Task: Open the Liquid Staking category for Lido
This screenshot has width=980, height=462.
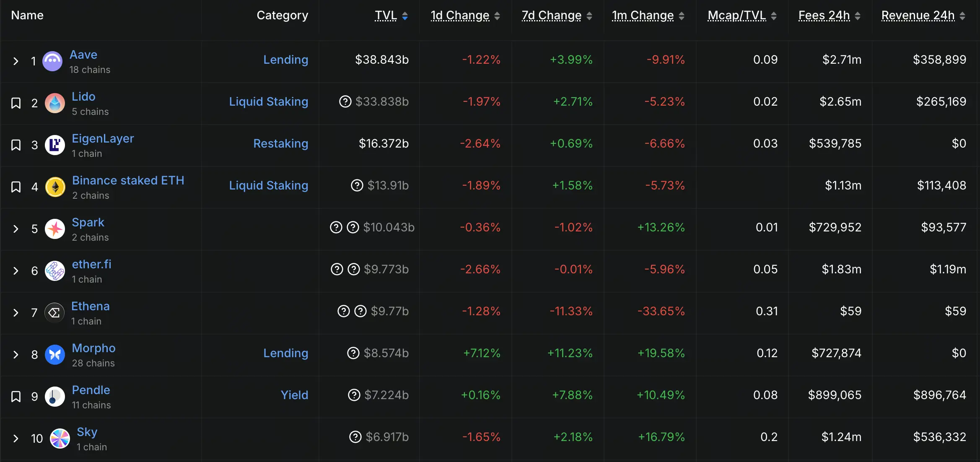Action: pyautogui.click(x=268, y=101)
